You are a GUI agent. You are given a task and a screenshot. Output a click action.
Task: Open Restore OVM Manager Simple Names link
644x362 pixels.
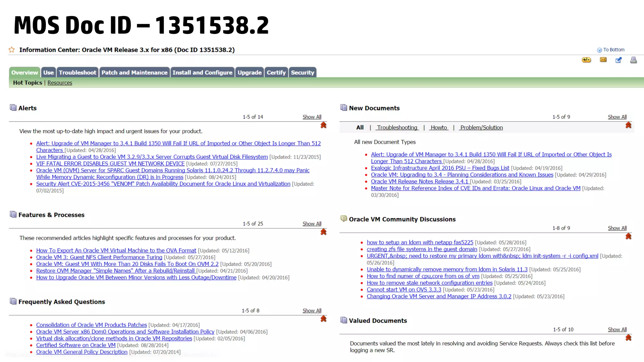click(x=115, y=271)
